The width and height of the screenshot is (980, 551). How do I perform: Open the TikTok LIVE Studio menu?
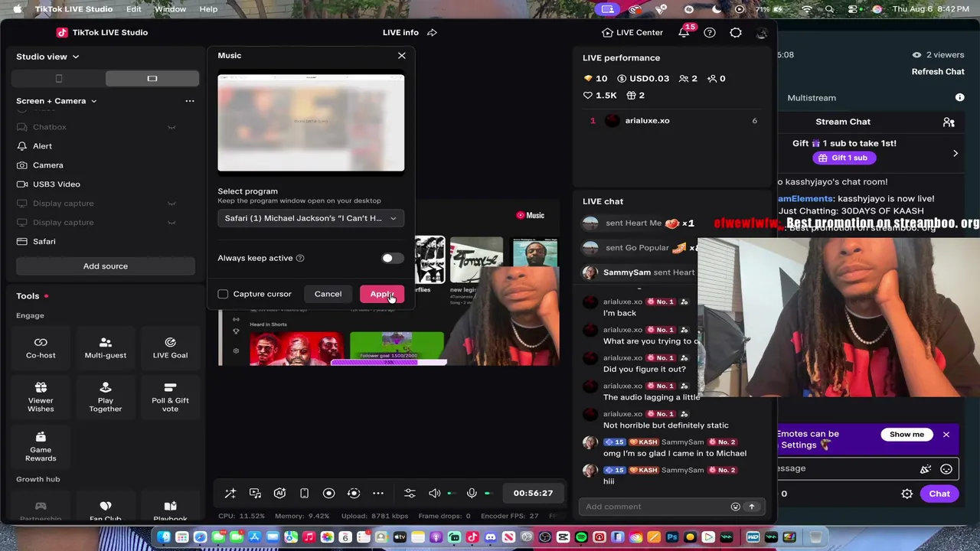point(75,9)
